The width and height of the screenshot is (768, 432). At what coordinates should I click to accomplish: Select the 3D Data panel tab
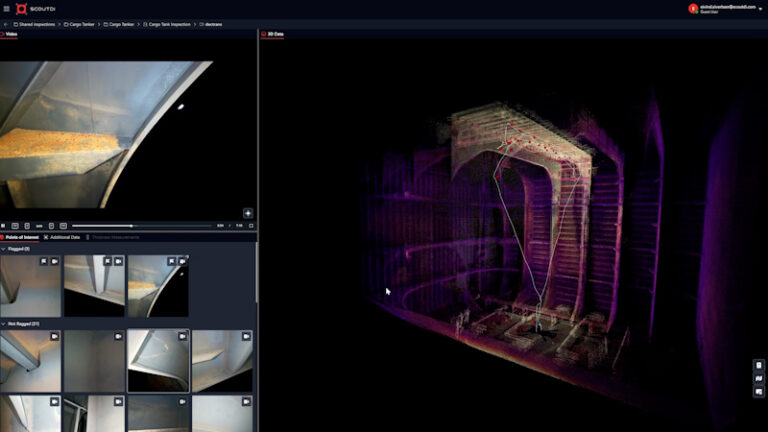point(272,34)
